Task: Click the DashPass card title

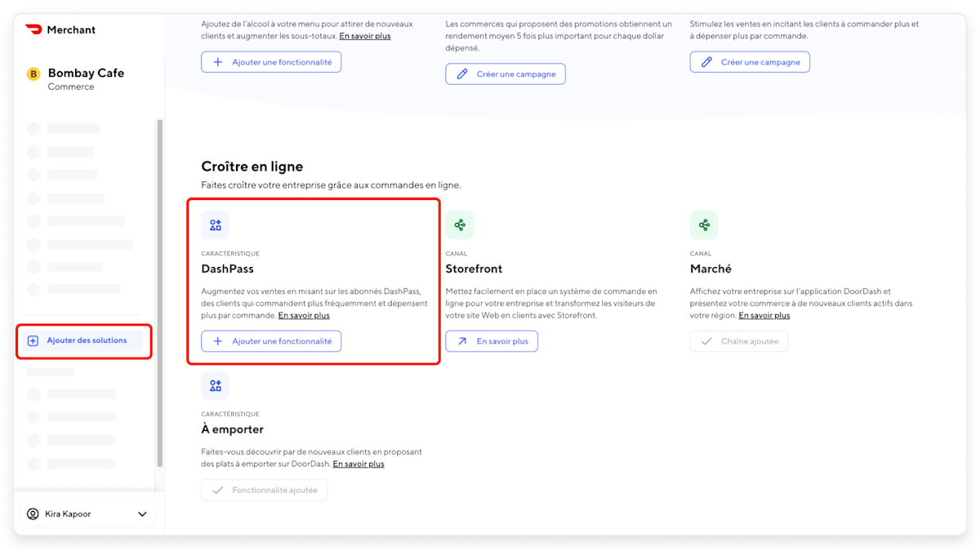Action: 228,269
